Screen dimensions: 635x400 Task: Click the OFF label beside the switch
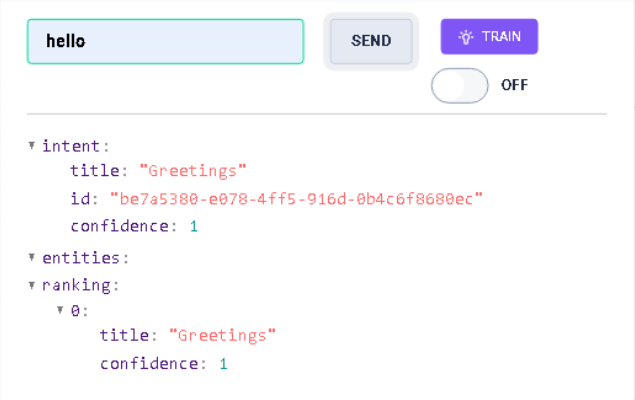click(x=514, y=85)
